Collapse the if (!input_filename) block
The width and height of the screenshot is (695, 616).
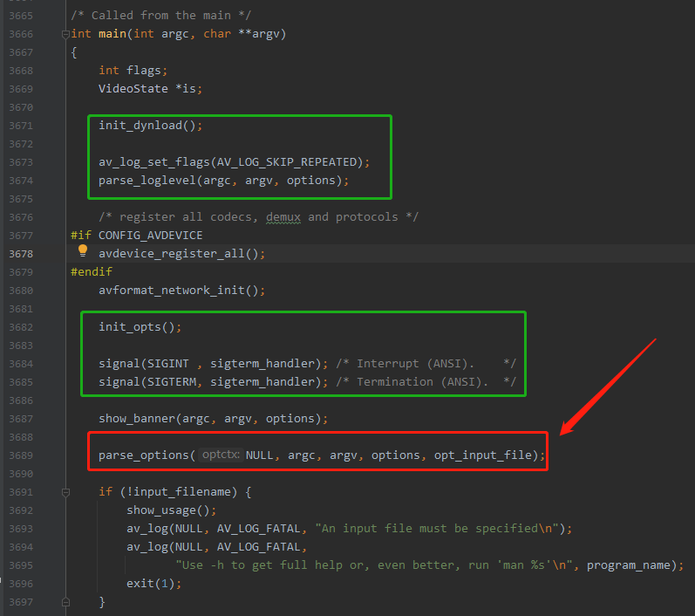65,492
